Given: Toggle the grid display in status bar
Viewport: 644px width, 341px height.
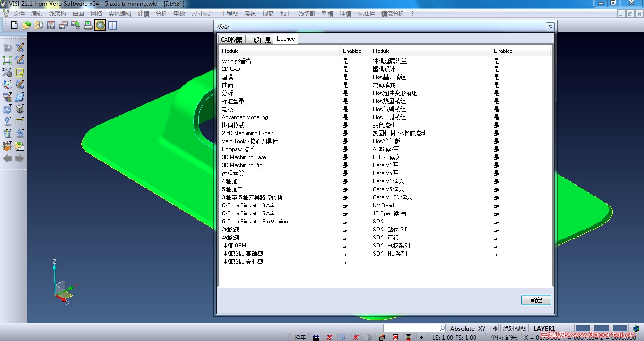Looking at the screenshot, I should [315, 336].
